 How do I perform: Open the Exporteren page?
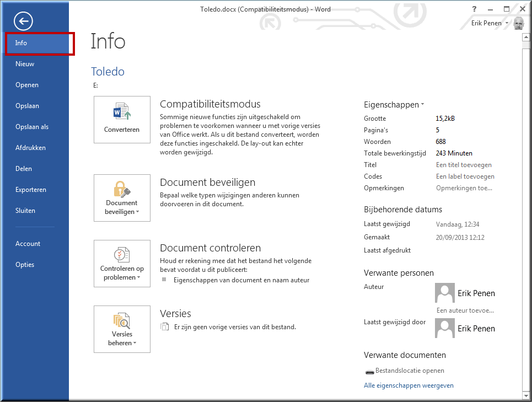click(x=31, y=190)
